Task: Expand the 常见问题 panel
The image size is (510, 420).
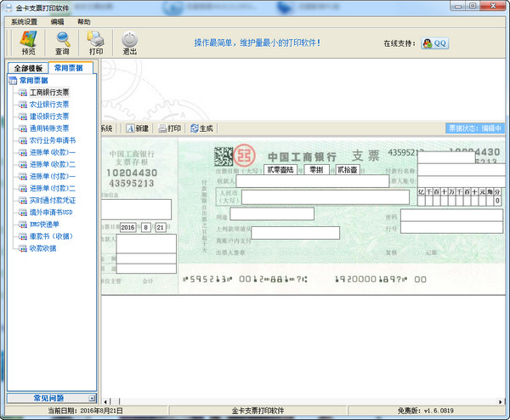Action: 48,397
